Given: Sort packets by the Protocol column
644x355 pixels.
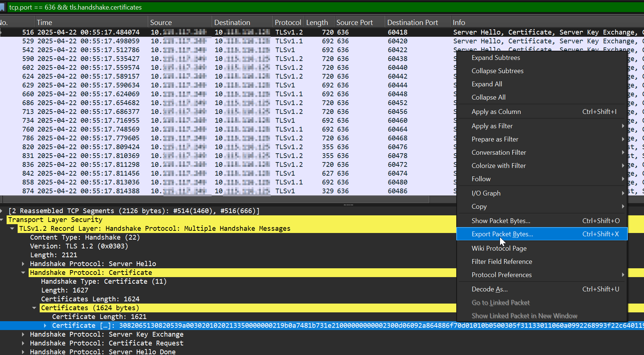Looking at the screenshot, I should [x=288, y=22].
